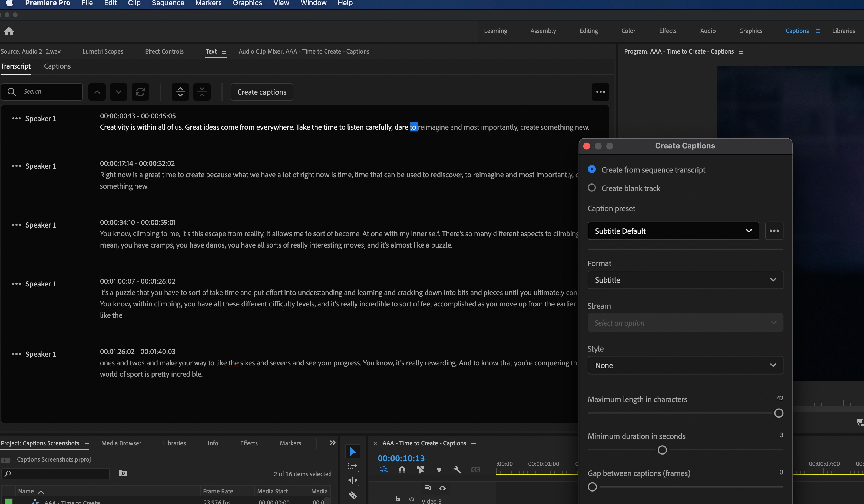Open Timeline Display Settings wrench icon
The image size is (864, 504).
click(457, 470)
